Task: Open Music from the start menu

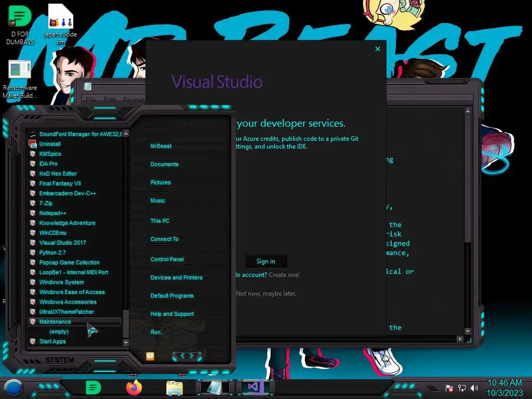Action: coord(158,201)
